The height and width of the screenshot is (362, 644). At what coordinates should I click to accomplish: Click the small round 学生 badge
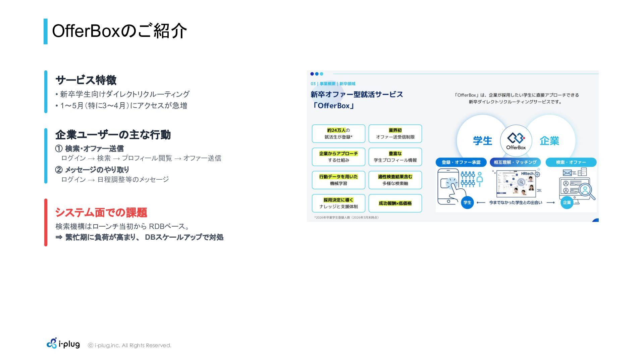click(467, 202)
